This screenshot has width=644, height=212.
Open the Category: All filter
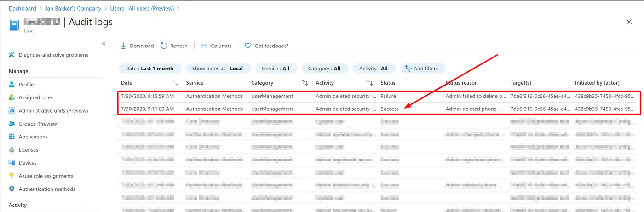[325, 69]
